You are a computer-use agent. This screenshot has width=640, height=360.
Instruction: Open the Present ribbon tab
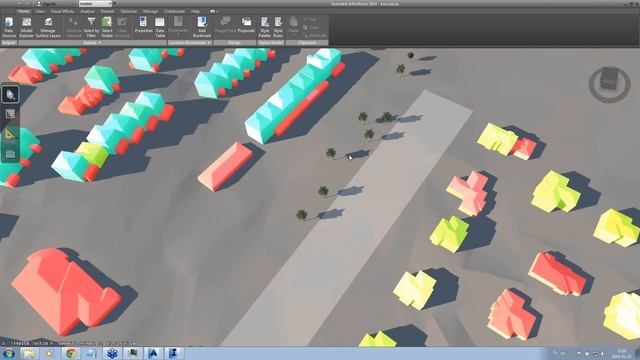click(107, 11)
